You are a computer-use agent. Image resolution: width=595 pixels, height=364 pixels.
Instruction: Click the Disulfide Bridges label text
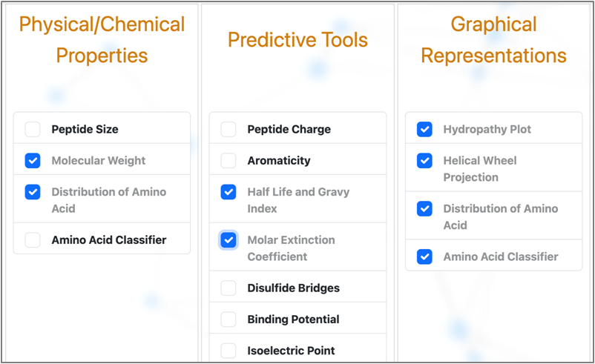click(293, 288)
